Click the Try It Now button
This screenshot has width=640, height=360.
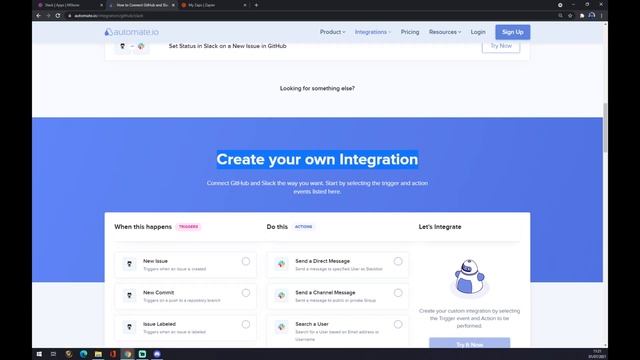coord(469,344)
